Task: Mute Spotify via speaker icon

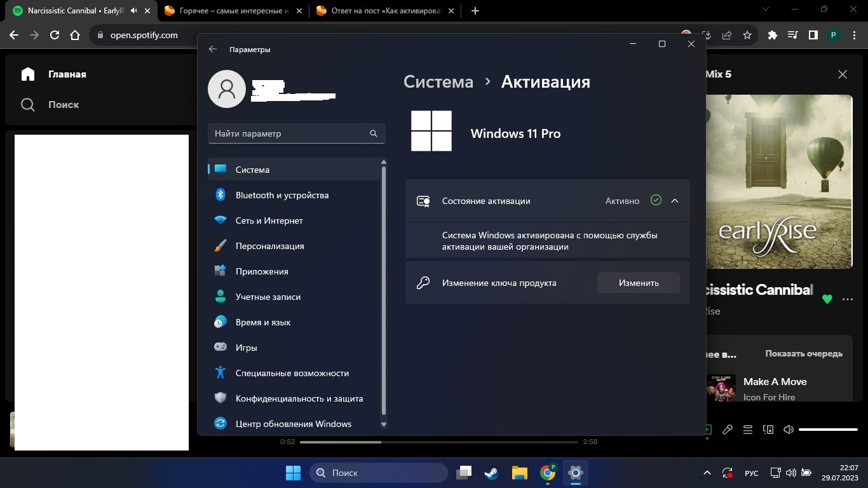Action: pos(789,430)
